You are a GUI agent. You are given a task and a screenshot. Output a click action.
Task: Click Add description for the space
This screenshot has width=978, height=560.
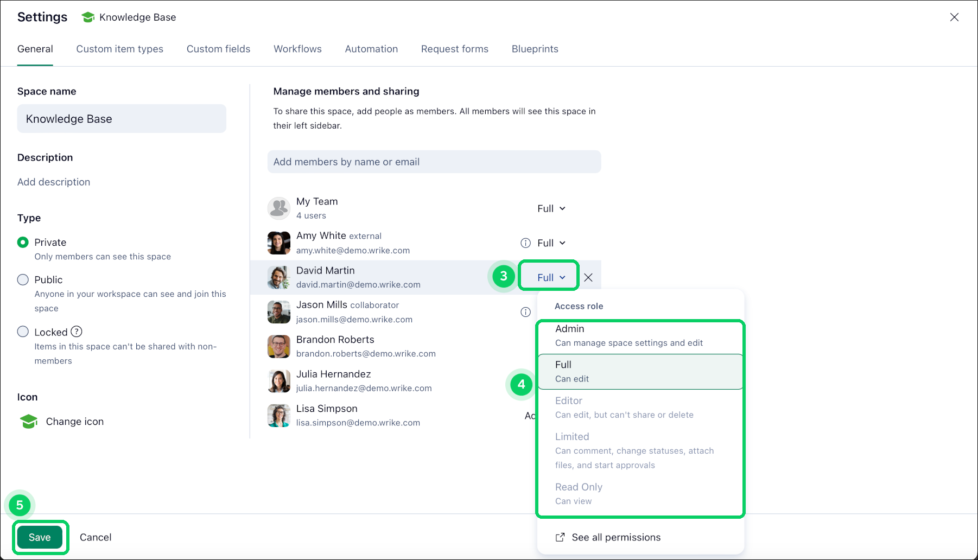[53, 182]
